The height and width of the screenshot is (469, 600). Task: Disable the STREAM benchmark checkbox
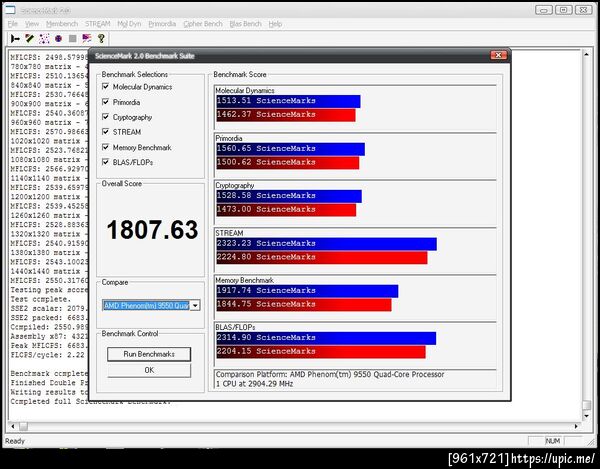(x=106, y=132)
